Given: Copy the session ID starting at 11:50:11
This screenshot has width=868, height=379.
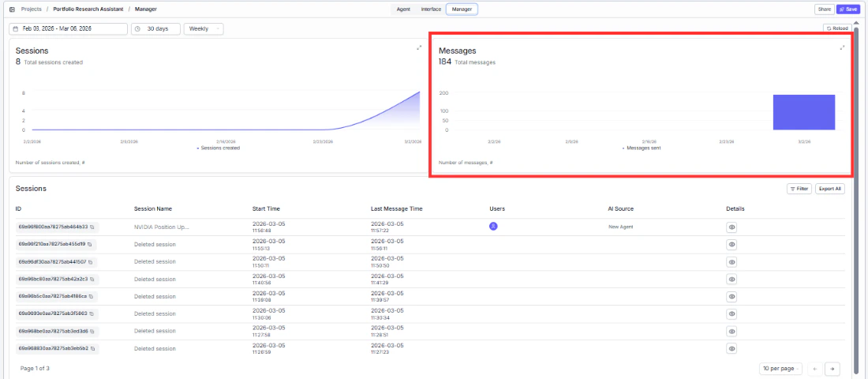Looking at the screenshot, I should coord(92,261).
